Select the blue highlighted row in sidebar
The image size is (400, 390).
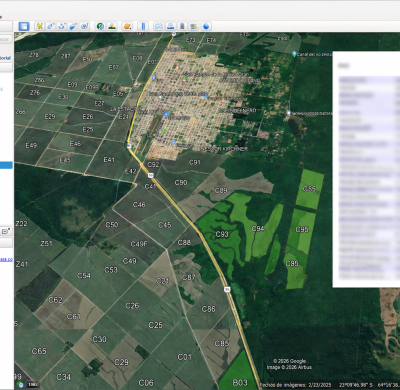(6, 165)
